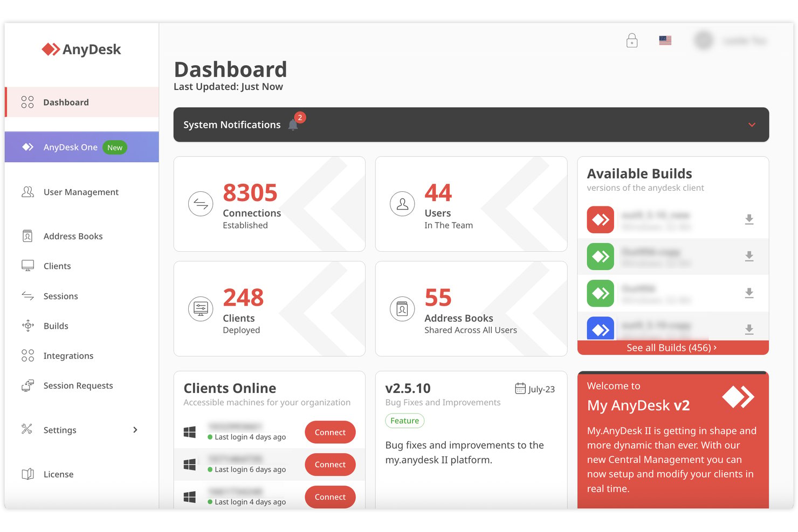The width and height of the screenshot is (798, 532).
Task: Download the red-icon build
Action: (749, 219)
